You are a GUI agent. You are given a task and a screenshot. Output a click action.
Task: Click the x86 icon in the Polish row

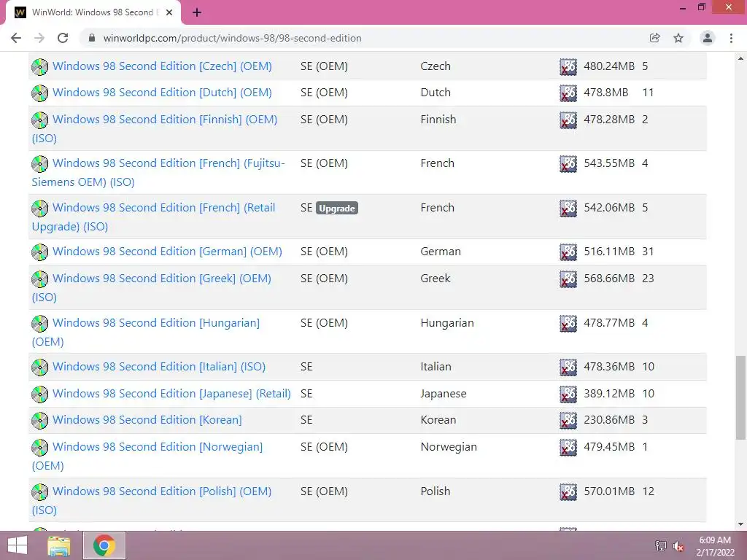(568, 491)
